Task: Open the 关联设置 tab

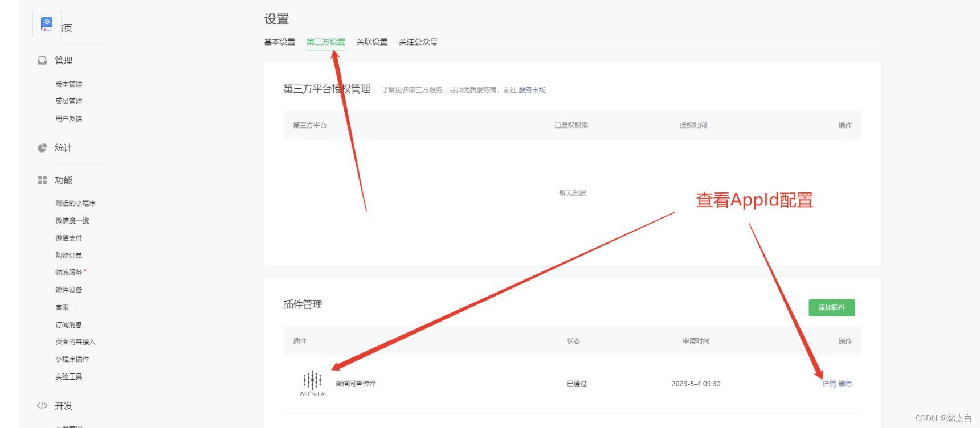Action: pos(372,42)
